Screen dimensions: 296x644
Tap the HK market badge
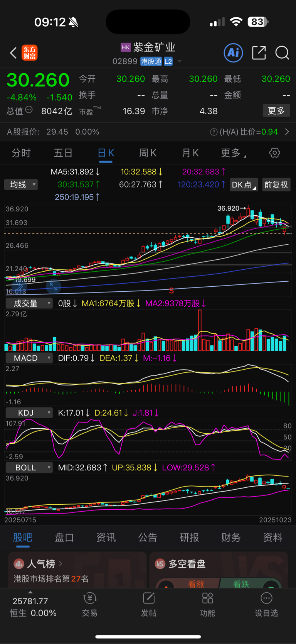pos(126,47)
